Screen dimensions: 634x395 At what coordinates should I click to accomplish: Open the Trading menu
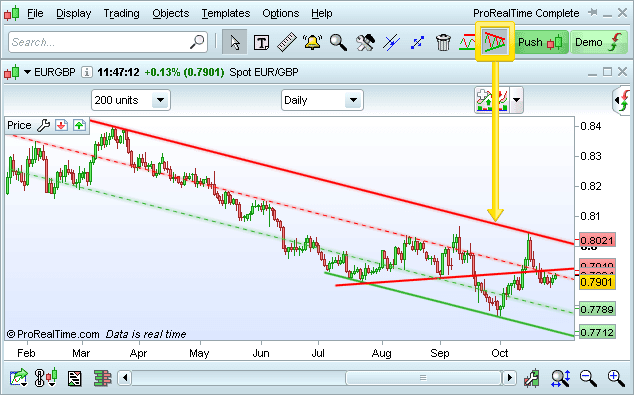click(x=121, y=13)
